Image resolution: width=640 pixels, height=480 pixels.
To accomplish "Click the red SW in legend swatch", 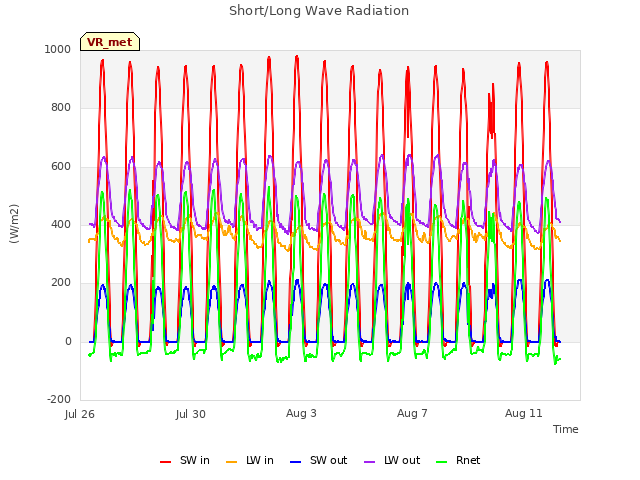I will tap(165, 462).
